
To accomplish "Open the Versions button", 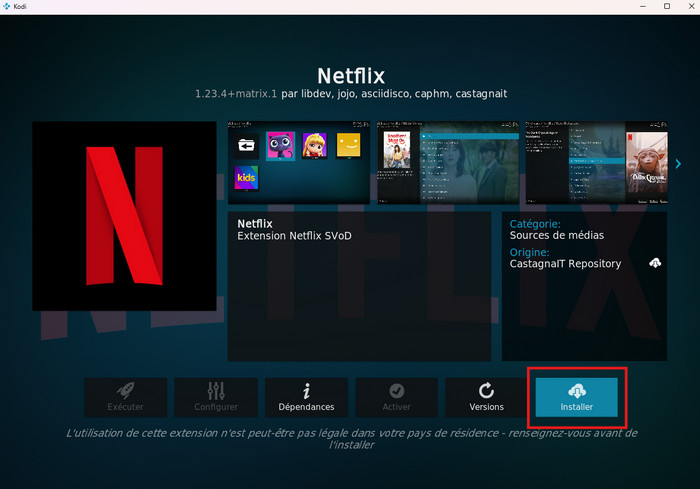I will pos(486,397).
